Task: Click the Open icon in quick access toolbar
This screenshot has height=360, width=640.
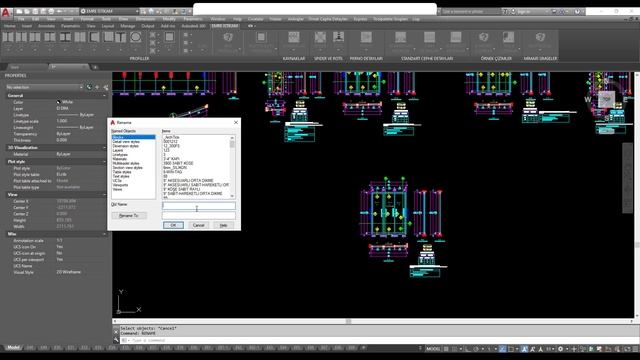Action: tap(27, 11)
